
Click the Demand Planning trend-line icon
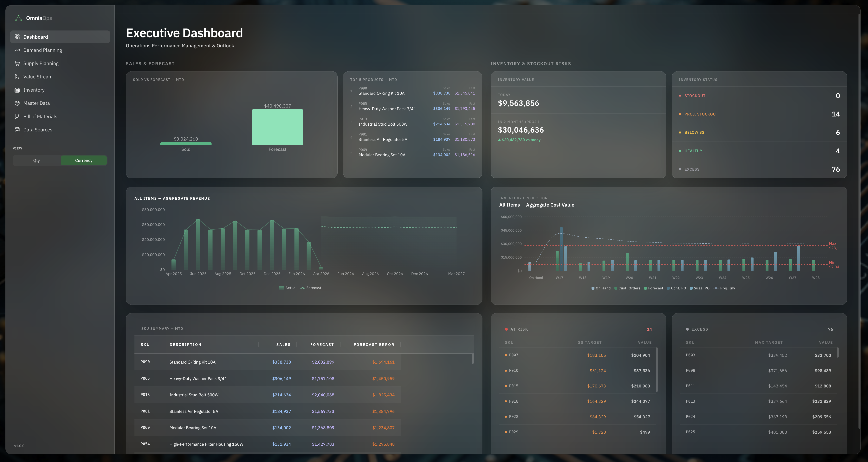pos(17,50)
